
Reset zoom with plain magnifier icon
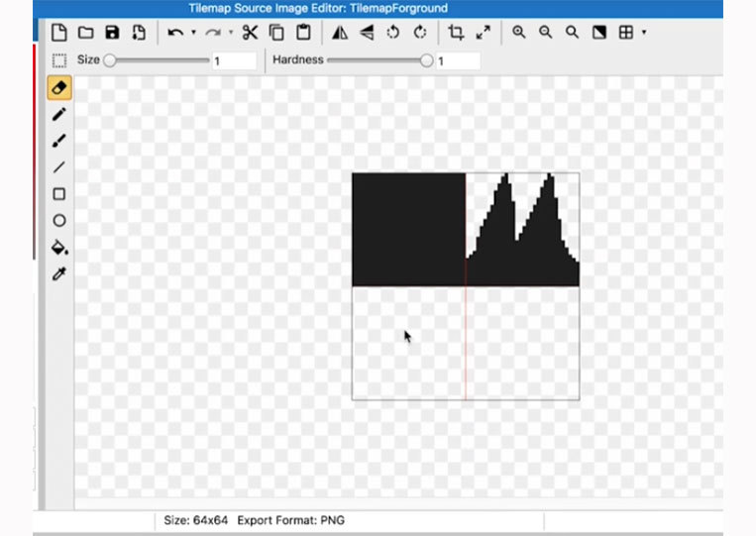coord(573,33)
